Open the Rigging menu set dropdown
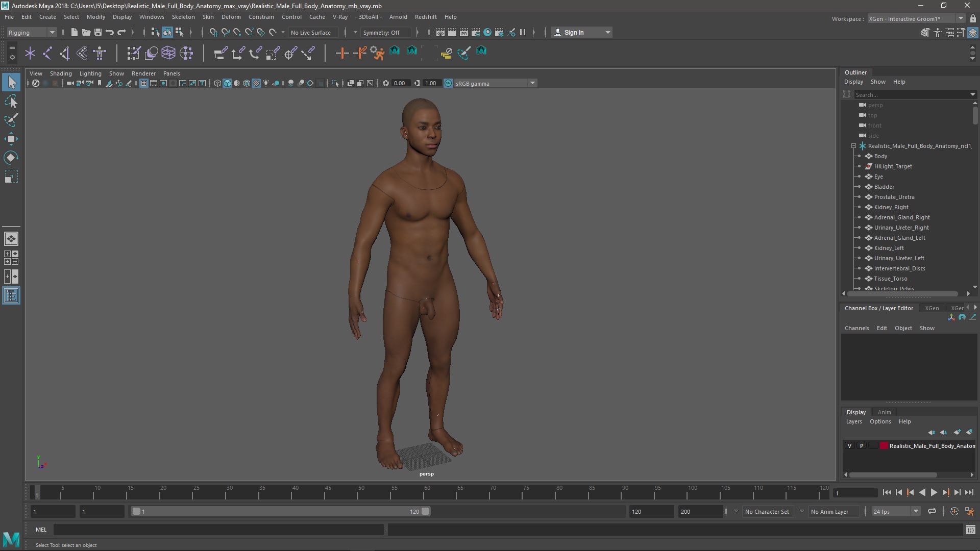Screen dimensions: 980x551 [32, 32]
